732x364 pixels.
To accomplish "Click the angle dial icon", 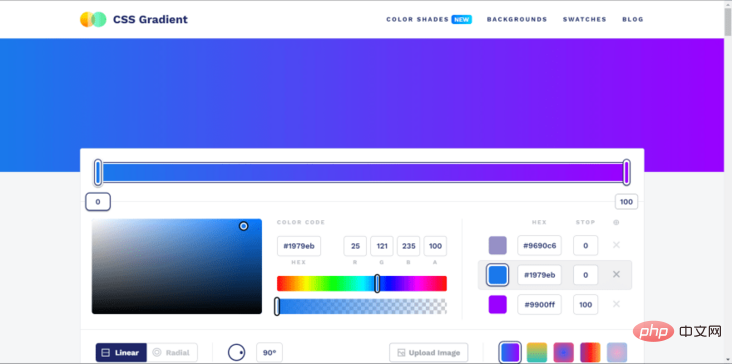I will point(237,352).
